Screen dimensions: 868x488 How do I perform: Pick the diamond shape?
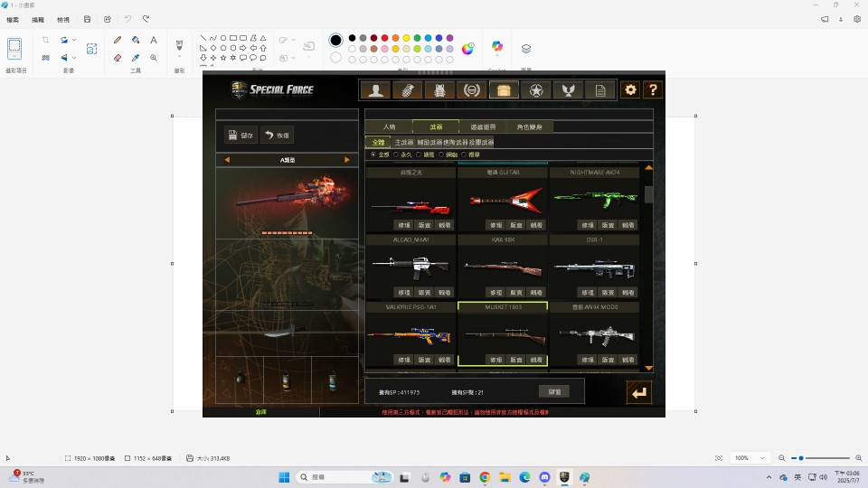[213, 48]
